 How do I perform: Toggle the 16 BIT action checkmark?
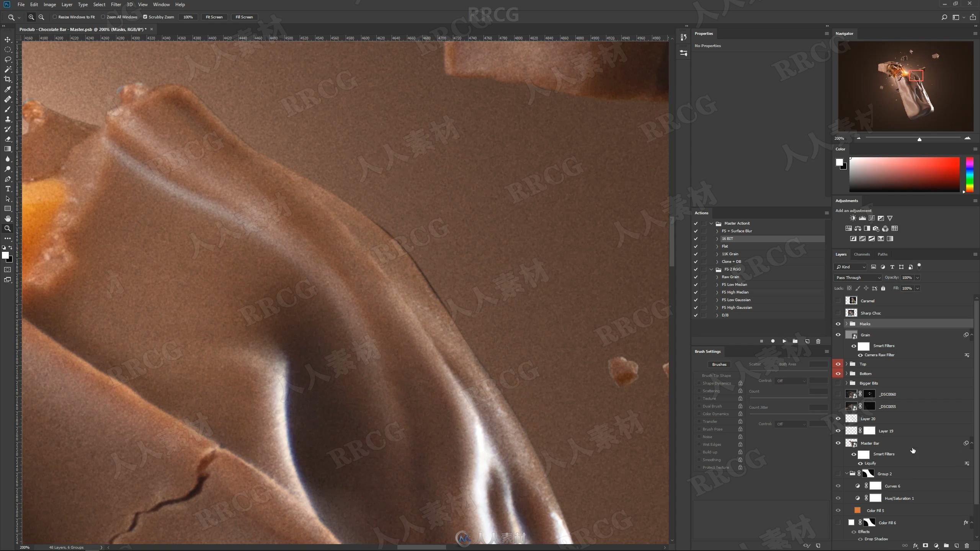pos(696,239)
